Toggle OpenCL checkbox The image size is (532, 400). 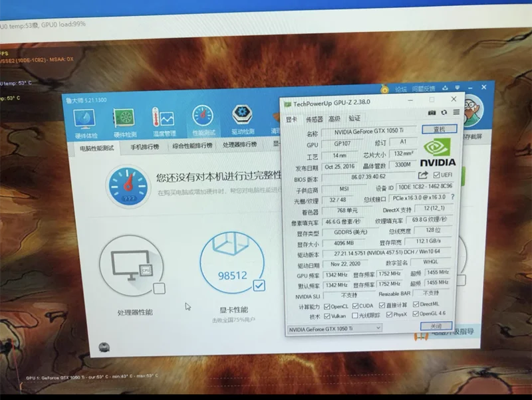point(327,306)
